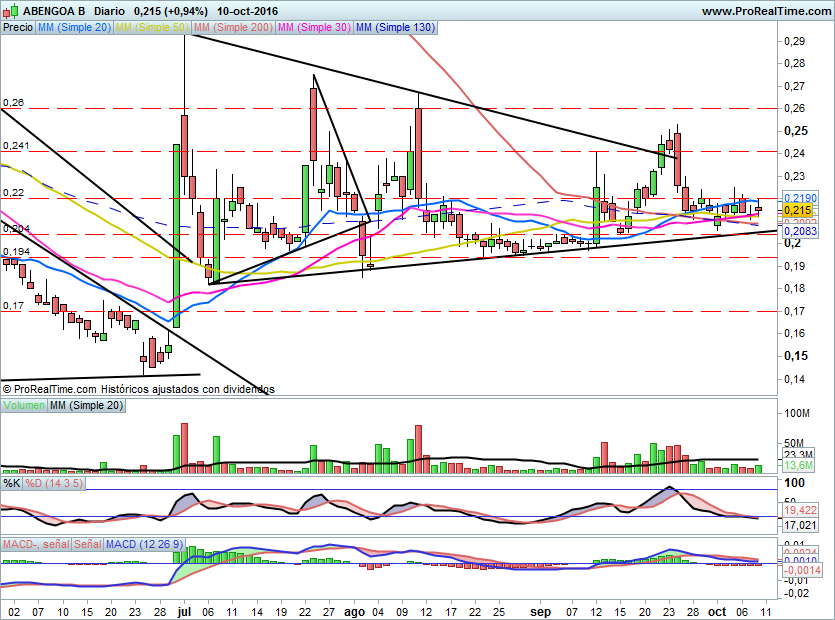
Task: Click the %K stochastic label
Action: tap(12, 483)
